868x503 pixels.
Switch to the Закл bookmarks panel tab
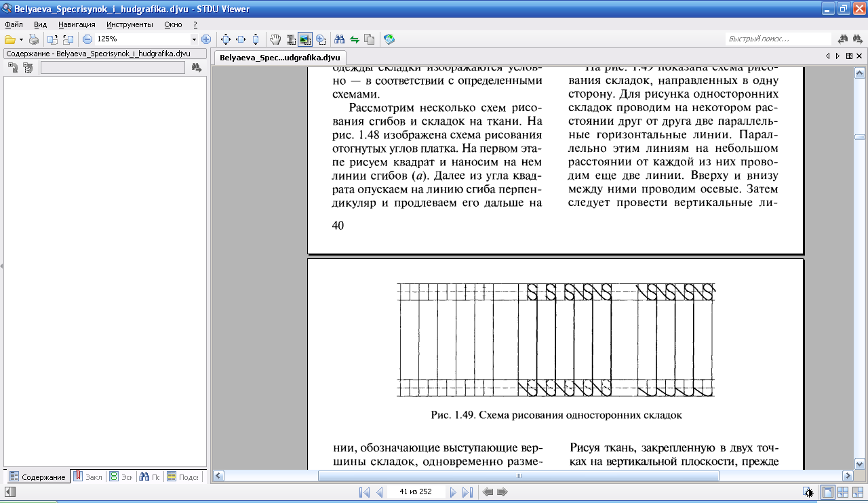click(87, 477)
